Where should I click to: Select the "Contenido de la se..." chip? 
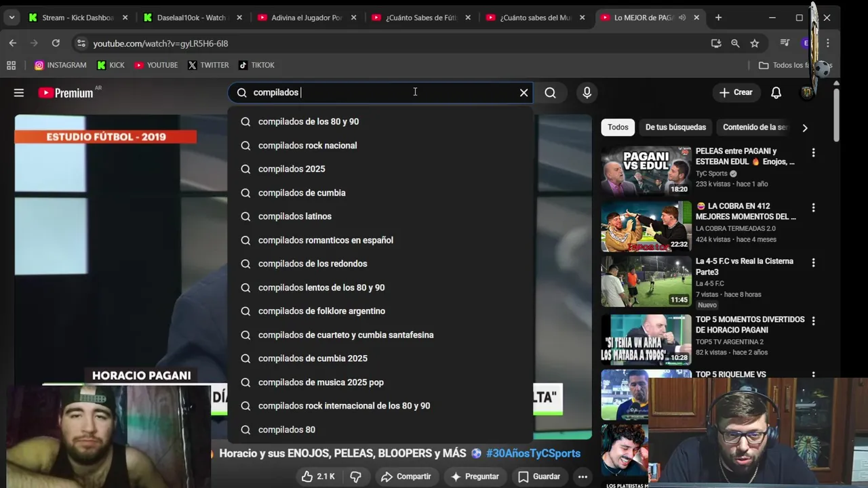(x=755, y=127)
